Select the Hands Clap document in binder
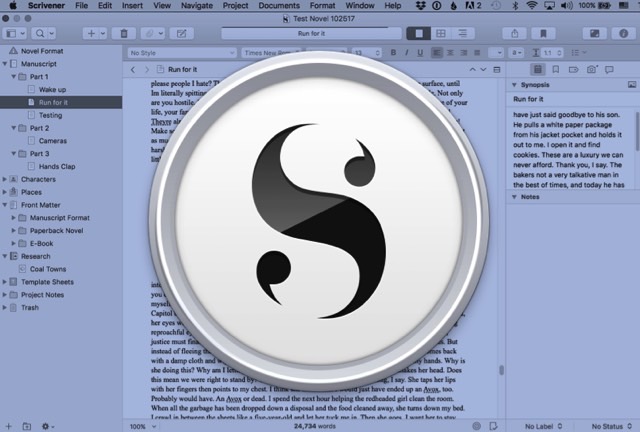Screen dimensions: 640x432 tap(57, 166)
